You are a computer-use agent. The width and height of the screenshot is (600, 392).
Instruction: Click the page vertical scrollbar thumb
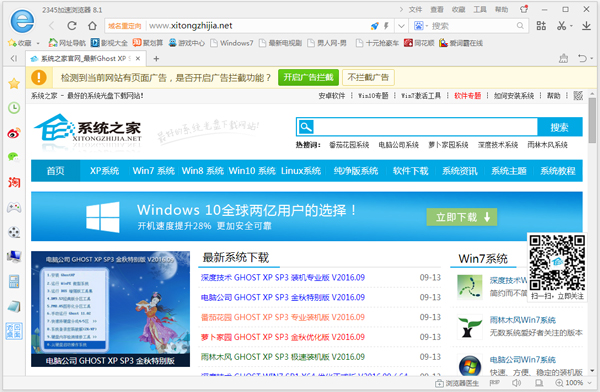point(592,120)
